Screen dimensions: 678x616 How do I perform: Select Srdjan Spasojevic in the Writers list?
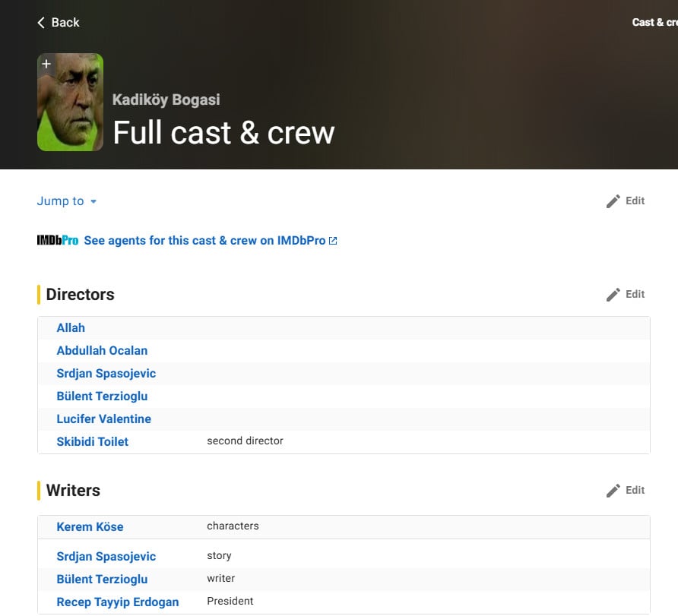tap(106, 557)
